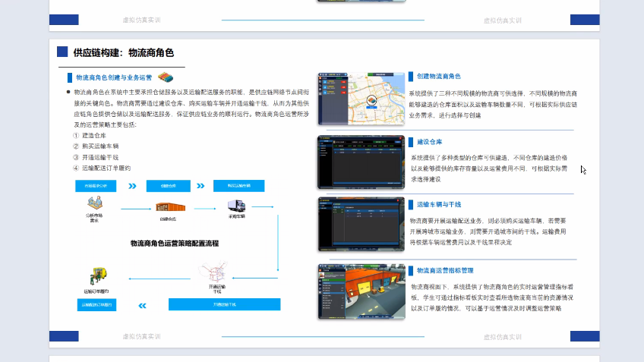This screenshot has width=644, height=362.
Task: Click the green order fulfillment vehicle icon
Action: (x=96, y=275)
